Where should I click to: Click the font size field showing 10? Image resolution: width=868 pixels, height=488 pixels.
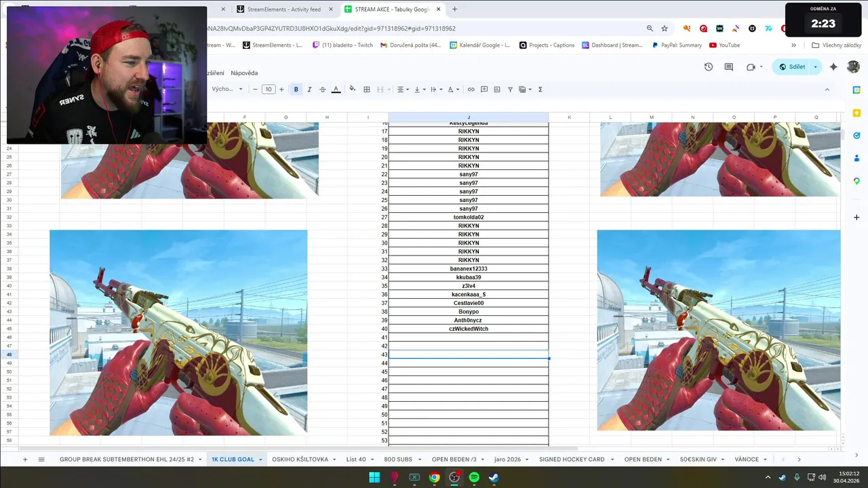coord(269,89)
